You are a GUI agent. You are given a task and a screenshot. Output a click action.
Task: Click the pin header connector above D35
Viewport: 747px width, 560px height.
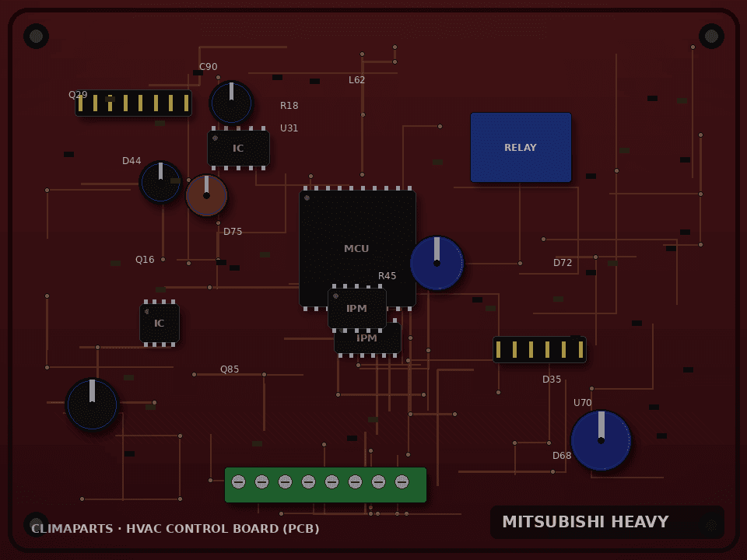[x=539, y=349]
